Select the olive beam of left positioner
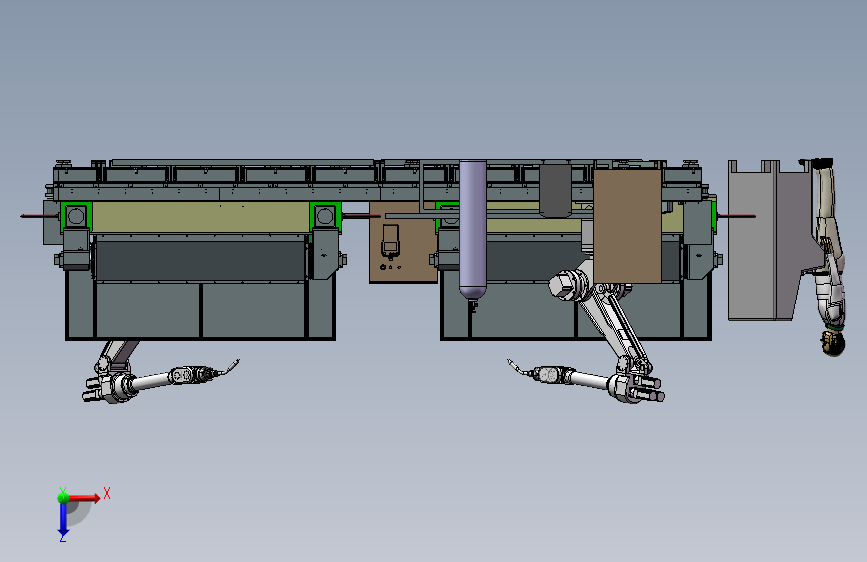This screenshot has height=562, width=867. (200, 217)
